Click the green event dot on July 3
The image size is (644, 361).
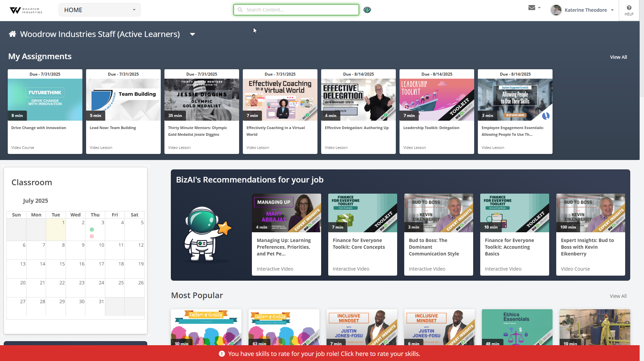[x=92, y=230]
